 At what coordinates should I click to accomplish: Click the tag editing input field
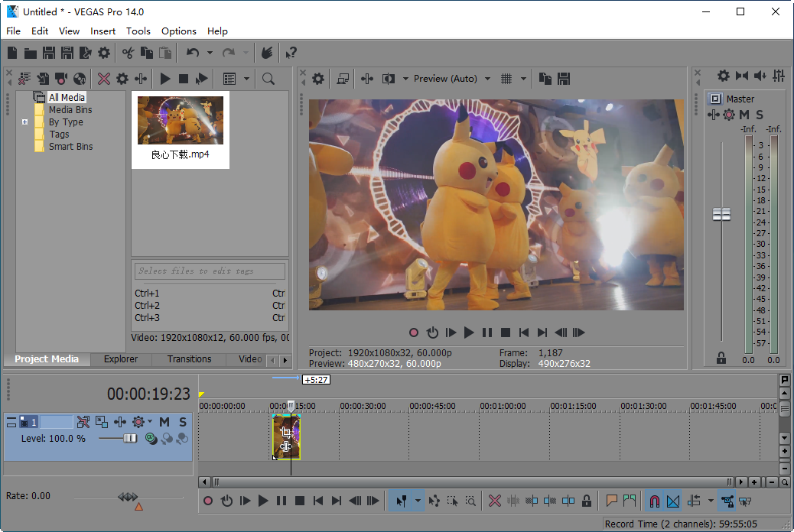tap(210, 271)
